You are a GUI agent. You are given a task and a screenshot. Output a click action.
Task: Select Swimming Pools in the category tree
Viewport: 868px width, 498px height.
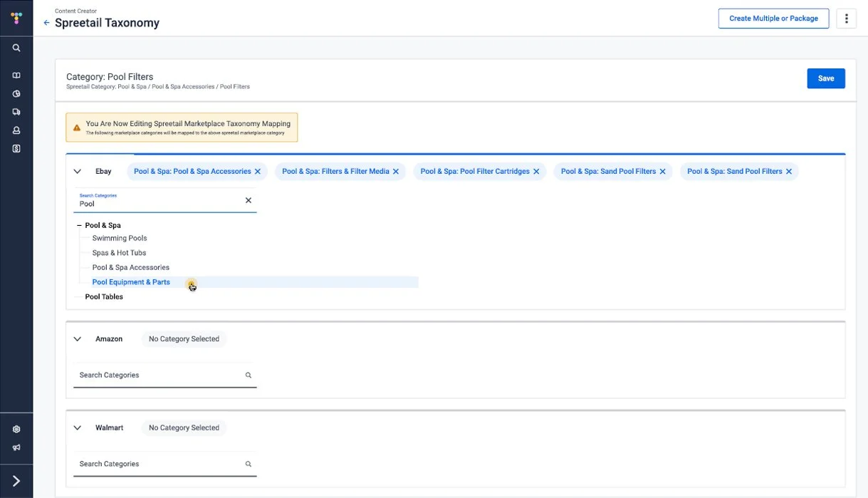click(120, 238)
